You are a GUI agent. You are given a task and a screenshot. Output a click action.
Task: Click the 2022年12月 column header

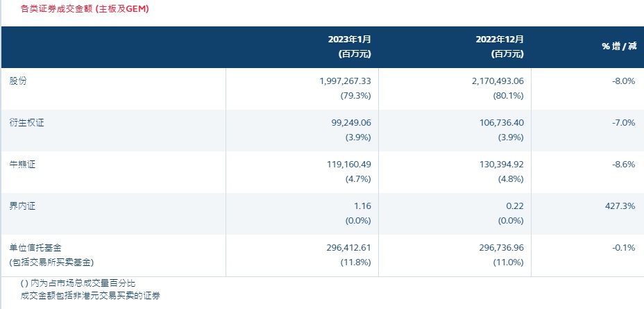[x=501, y=40]
